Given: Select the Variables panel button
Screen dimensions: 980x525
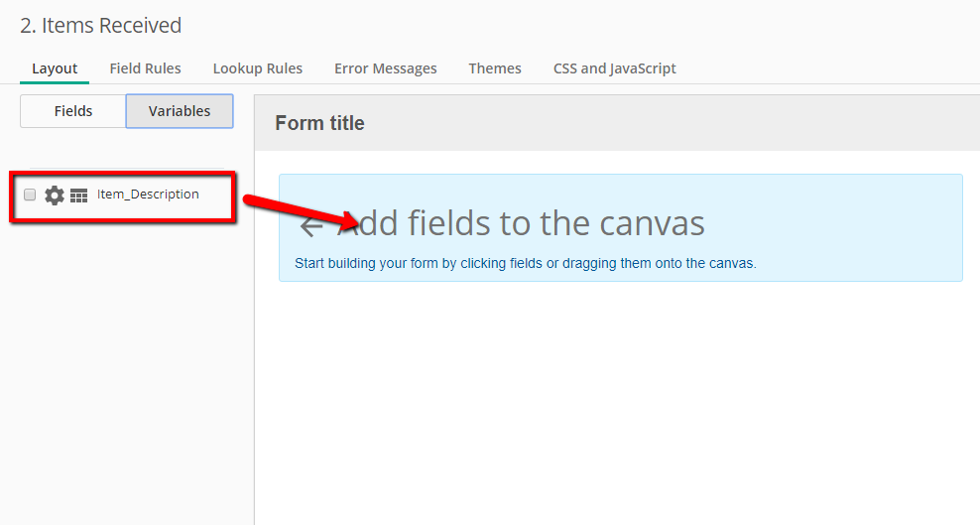Looking at the screenshot, I should (180, 111).
